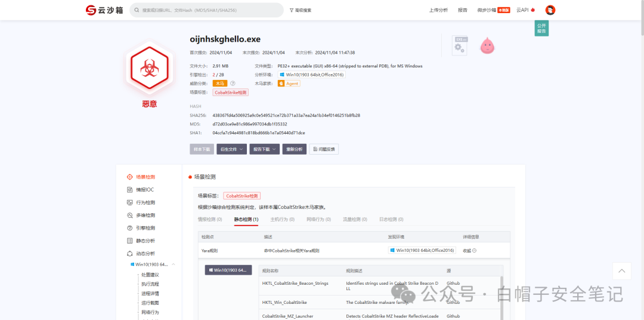Image resolution: width=644 pixels, height=320 pixels.
Task: Click the 木马 threat category tag
Action: pyautogui.click(x=219, y=84)
